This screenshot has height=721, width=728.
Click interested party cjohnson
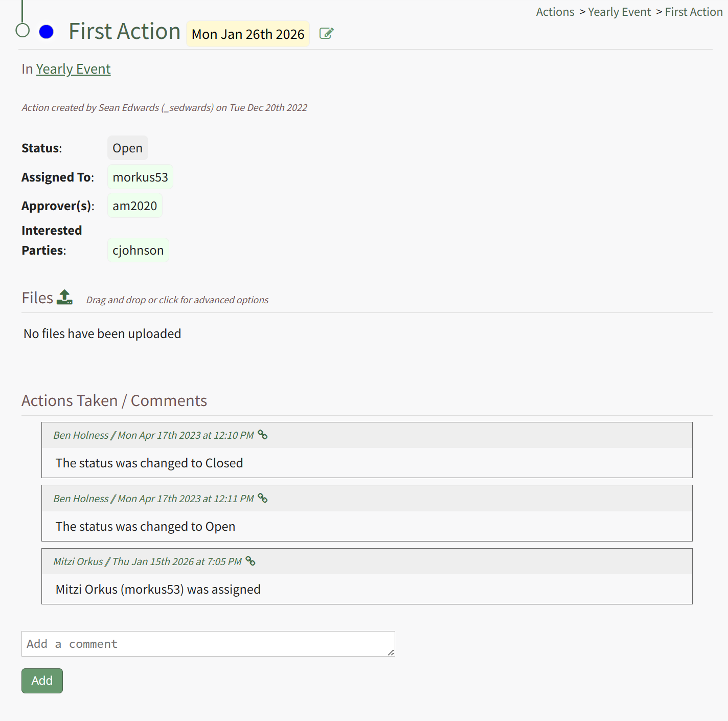pyautogui.click(x=138, y=251)
